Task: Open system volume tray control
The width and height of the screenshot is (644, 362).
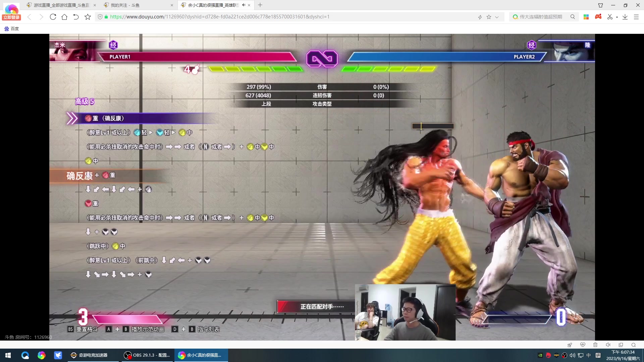Action: [x=573, y=355]
